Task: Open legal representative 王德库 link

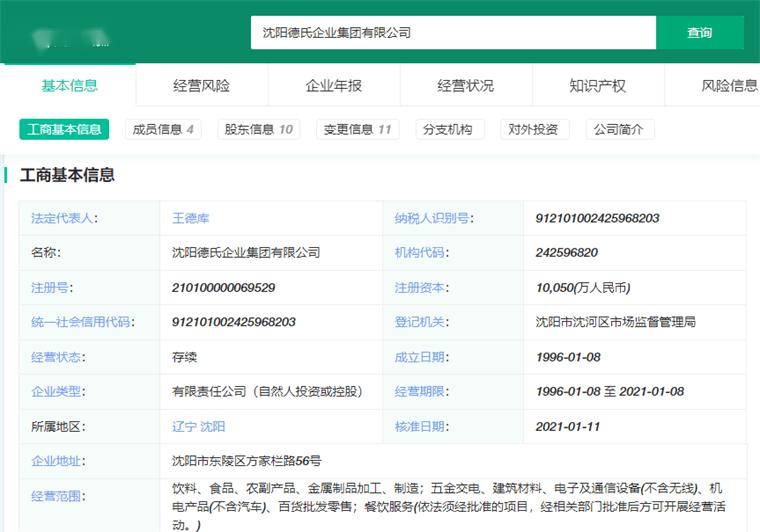Action: click(190, 218)
